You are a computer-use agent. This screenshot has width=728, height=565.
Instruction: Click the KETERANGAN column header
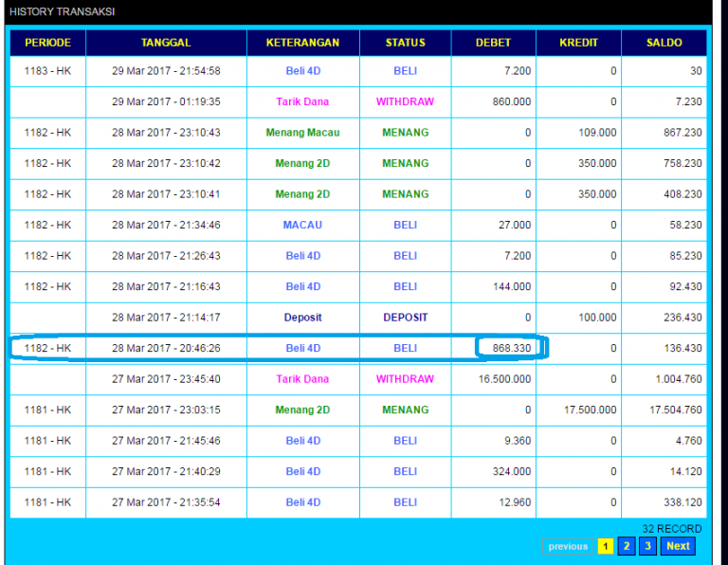[302, 43]
